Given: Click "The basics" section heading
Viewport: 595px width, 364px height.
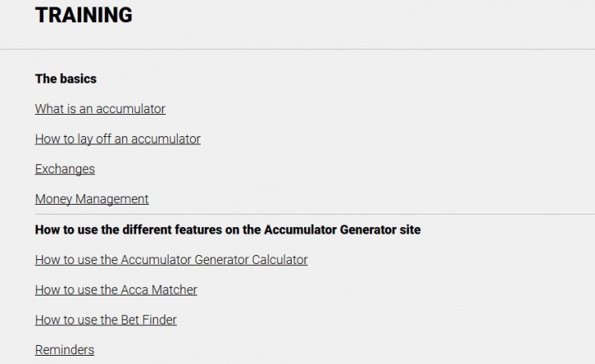Looking at the screenshot, I should point(65,79).
